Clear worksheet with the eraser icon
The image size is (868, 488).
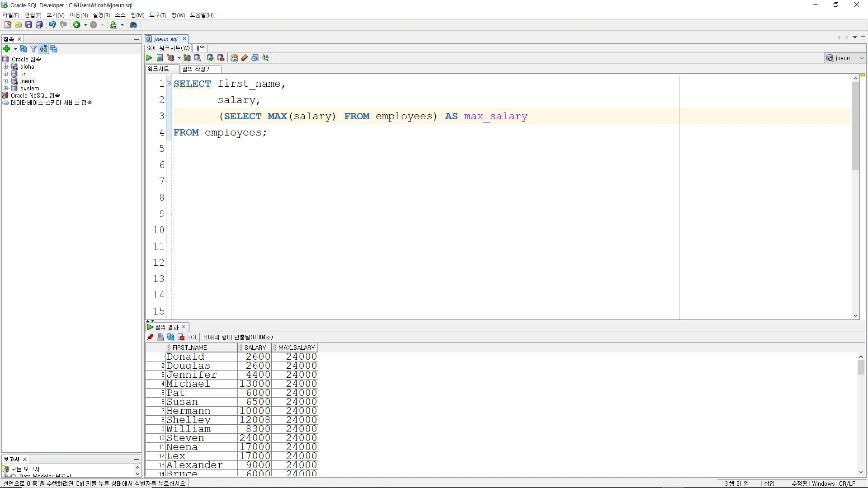(x=245, y=58)
